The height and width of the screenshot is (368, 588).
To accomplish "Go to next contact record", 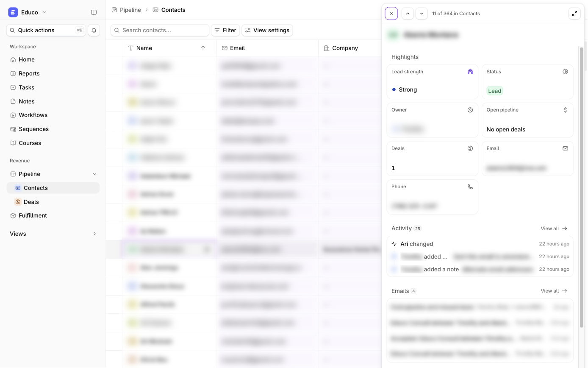I will [x=422, y=14].
